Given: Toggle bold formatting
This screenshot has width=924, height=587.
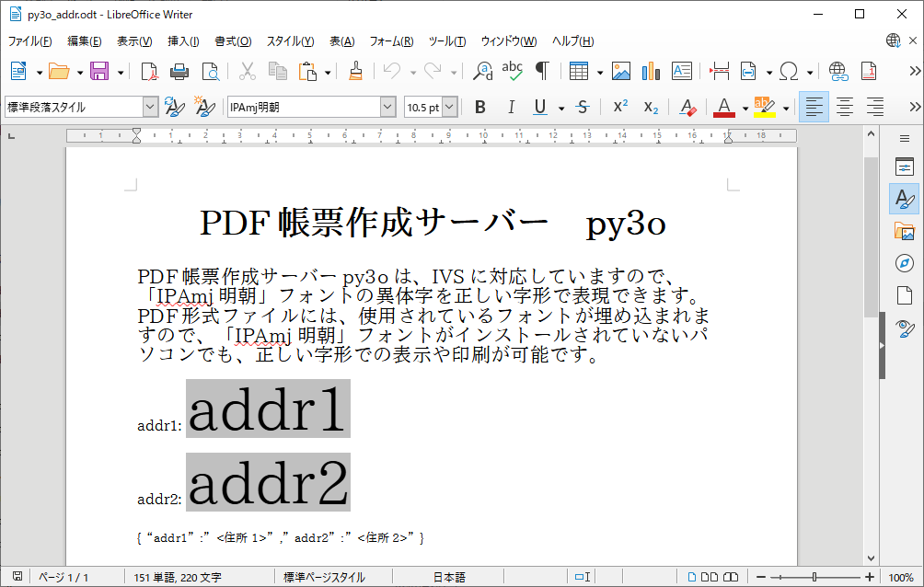Looking at the screenshot, I should 480,107.
